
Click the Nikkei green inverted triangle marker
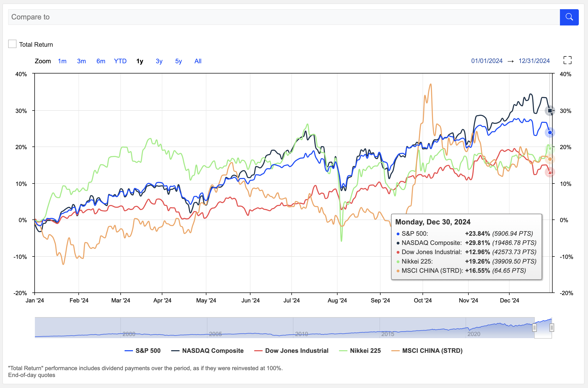pyautogui.click(x=550, y=149)
